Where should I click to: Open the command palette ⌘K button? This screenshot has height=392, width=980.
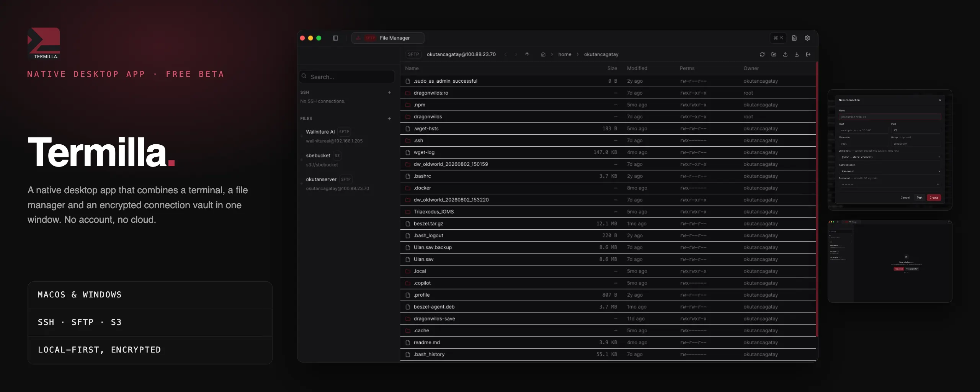click(x=778, y=38)
